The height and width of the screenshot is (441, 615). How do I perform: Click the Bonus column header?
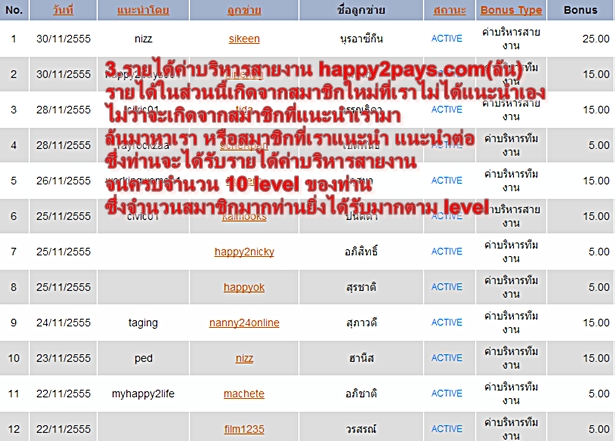580,10
